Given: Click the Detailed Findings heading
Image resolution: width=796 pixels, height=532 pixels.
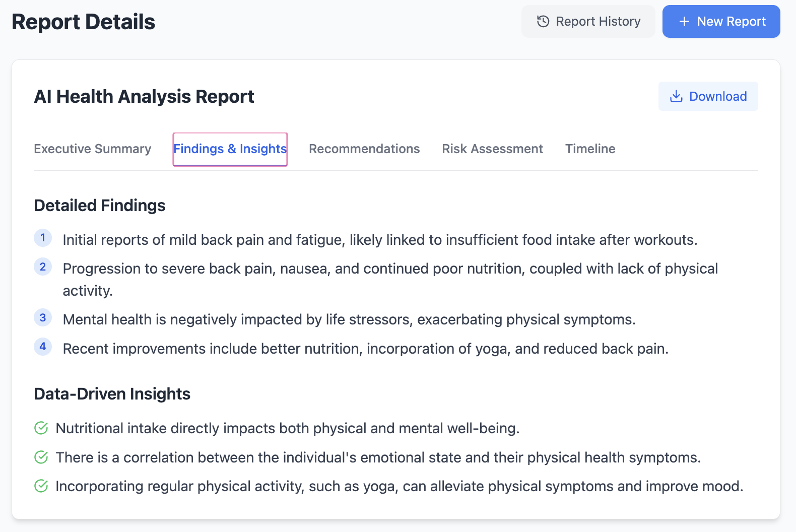Looking at the screenshot, I should pyautogui.click(x=100, y=206).
